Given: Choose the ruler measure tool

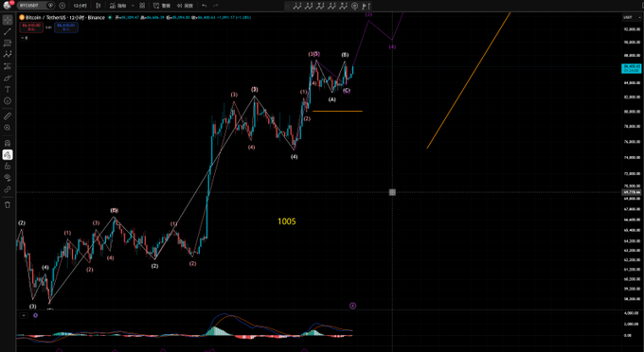Looking at the screenshot, I should pos(8,116).
